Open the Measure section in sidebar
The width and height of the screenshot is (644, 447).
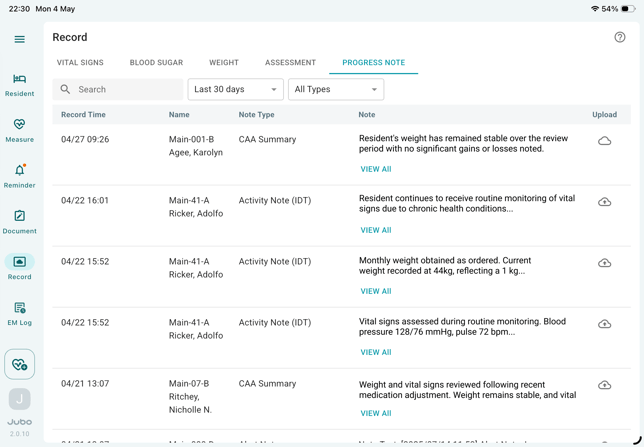(x=19, y=131)
